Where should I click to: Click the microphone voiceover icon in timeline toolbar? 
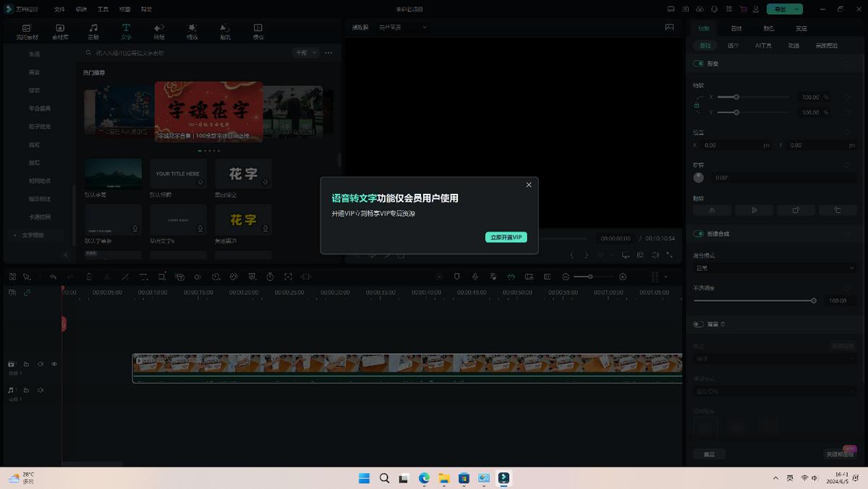pyautogui.click(x=475, y=277)
